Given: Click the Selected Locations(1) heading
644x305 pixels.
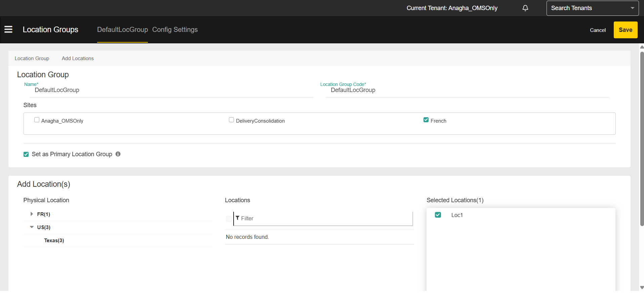Looking at the screenshot, I should pos(455,200).
